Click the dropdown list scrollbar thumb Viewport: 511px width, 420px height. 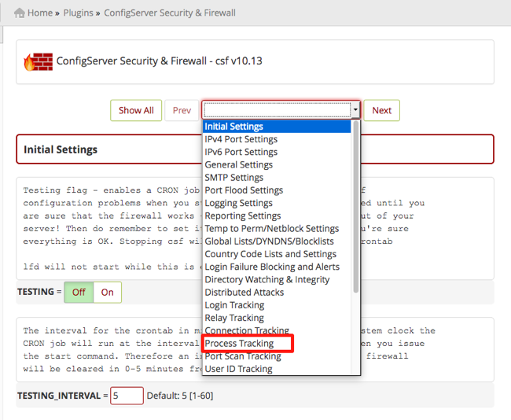coord(356,207)
